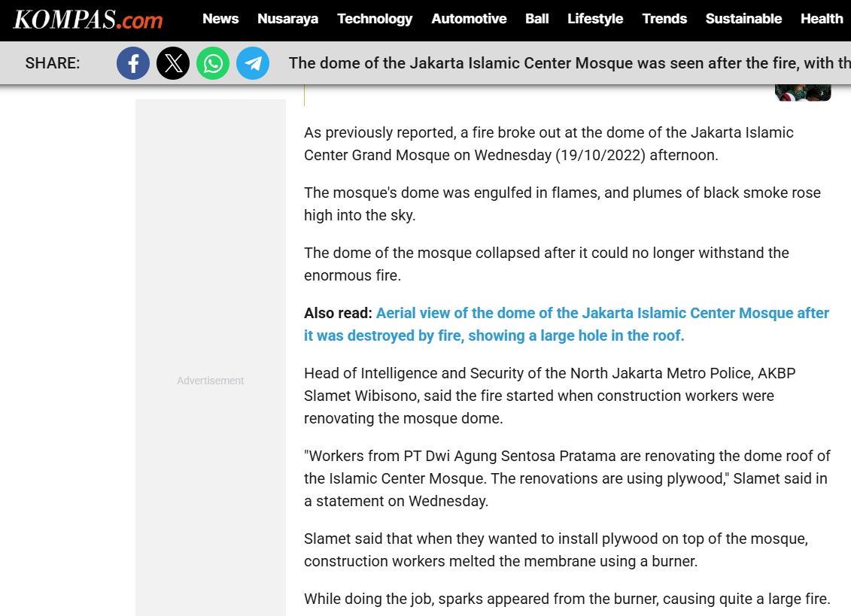Open the small photo thumbnail above the article

point(803,93)
